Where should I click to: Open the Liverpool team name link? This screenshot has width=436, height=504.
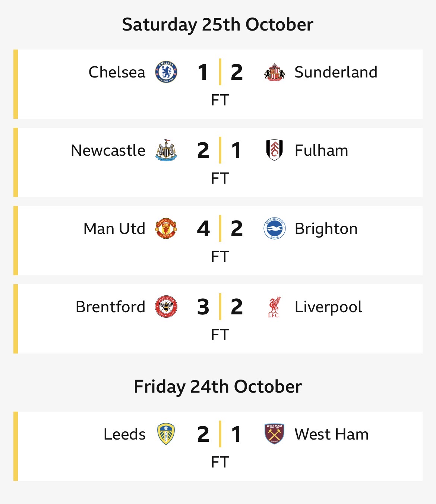tap(328, 307)
